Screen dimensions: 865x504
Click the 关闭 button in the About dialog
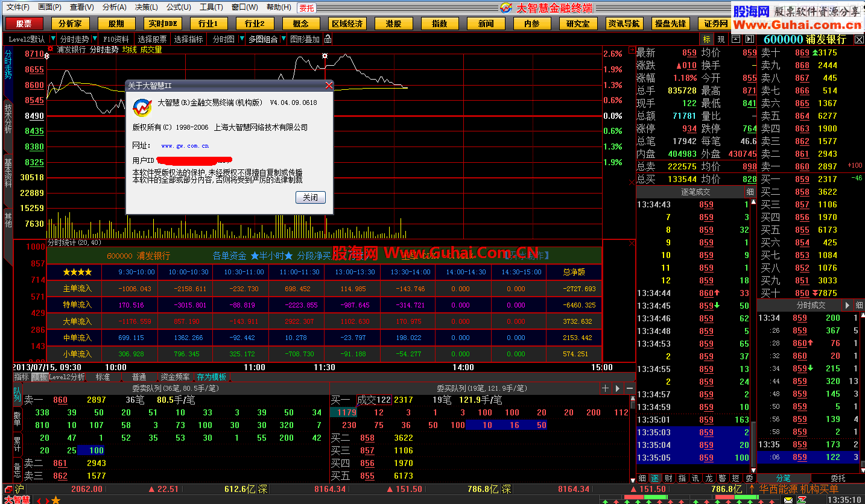pos(311,198)
